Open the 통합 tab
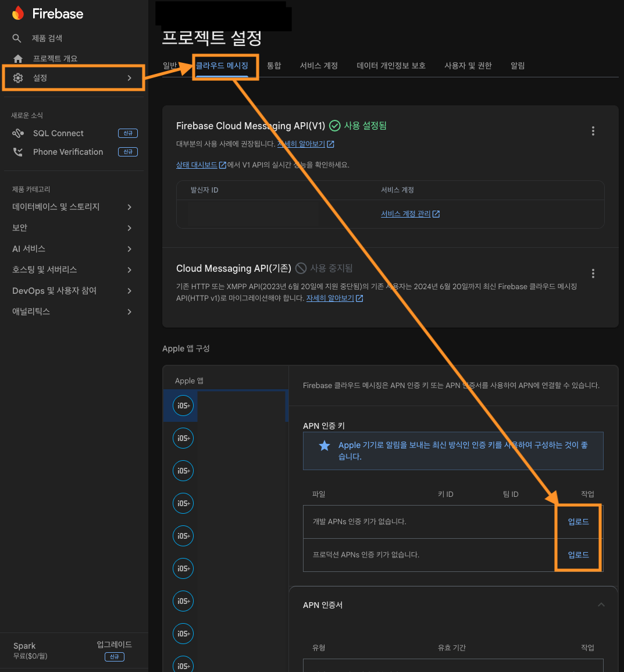Viewport: 624px width, 672px height. 274,66
